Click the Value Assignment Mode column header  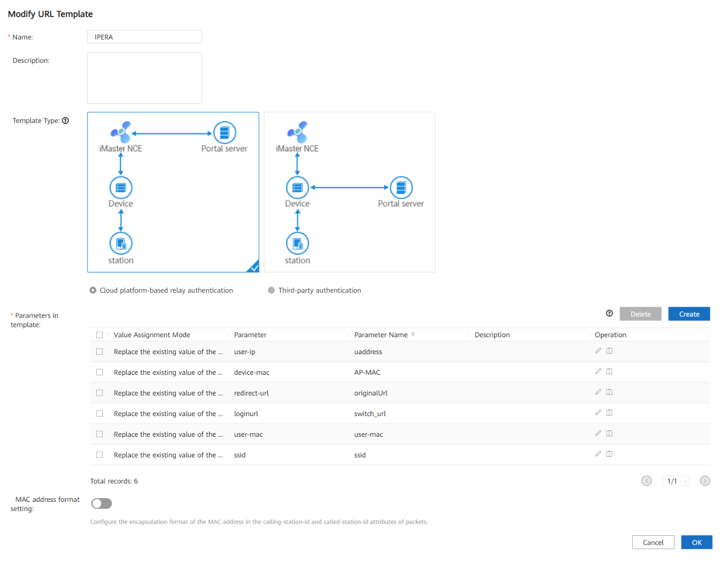[152, 335]
